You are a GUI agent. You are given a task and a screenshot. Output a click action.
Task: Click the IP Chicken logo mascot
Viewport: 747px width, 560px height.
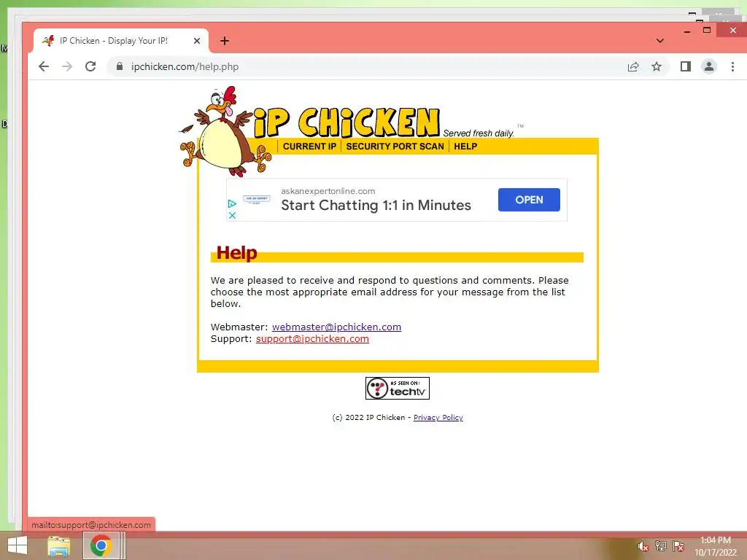(x=224, y=131)
